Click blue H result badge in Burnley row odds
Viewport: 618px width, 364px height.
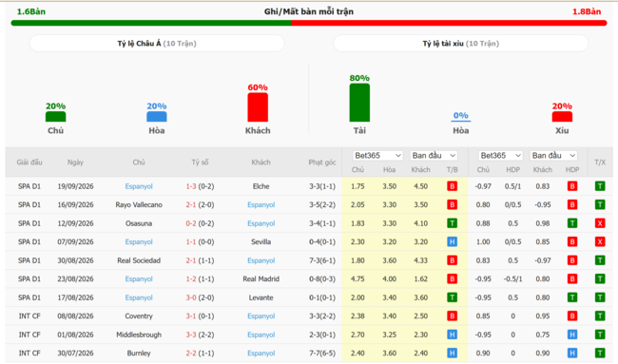pyautogui.click(x=452, y=353)
